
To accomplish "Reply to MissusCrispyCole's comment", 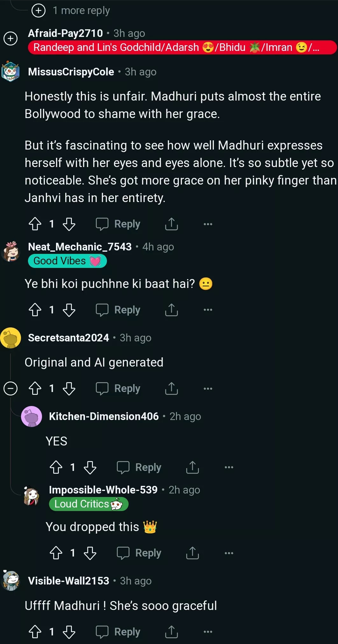I will tap(118, 224).
